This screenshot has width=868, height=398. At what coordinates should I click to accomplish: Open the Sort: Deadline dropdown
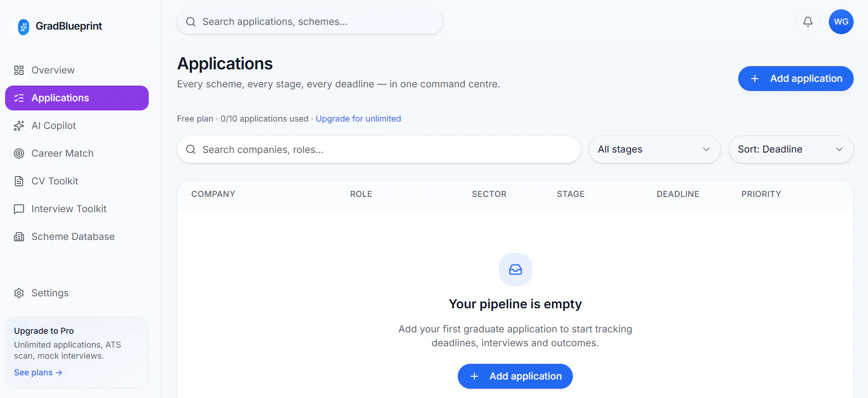(x=791, y=149)
